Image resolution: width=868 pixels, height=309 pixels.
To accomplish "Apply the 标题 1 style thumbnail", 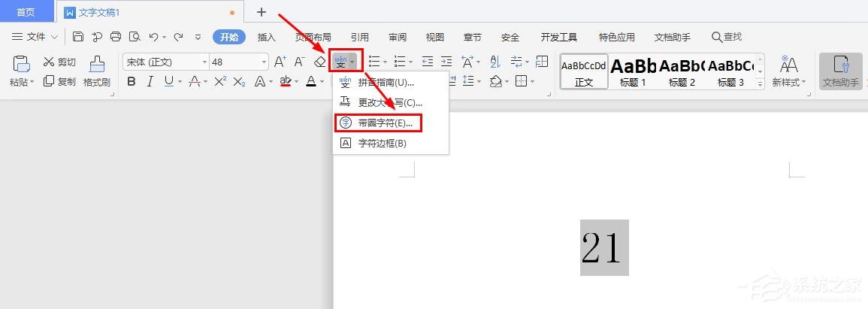I will (x=633, y=71).
